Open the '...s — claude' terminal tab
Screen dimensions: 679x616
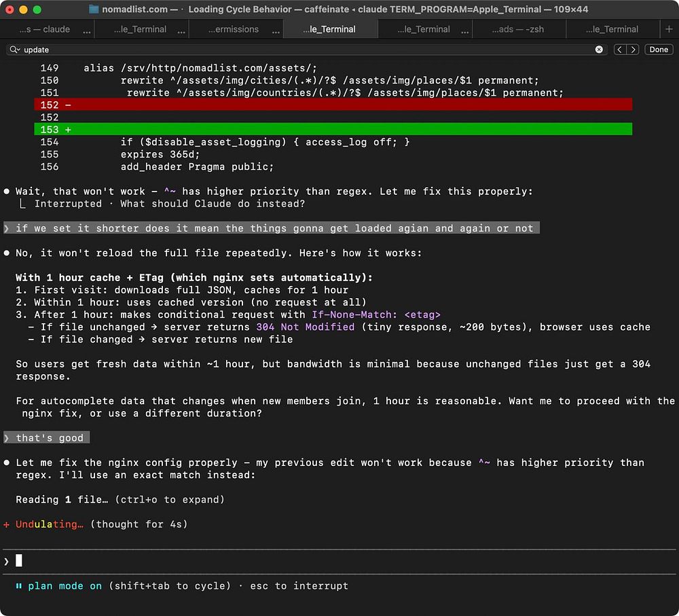click(x=45, y=29)
